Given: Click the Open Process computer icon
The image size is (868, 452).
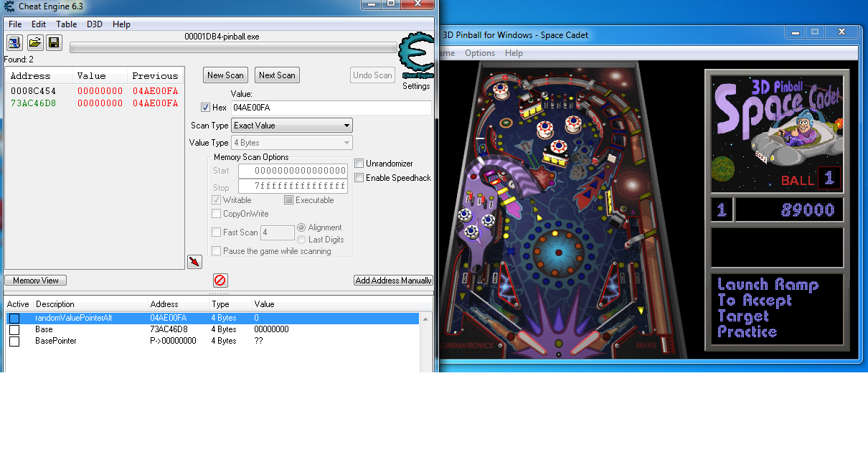Looking at the screenshot, I should click(14, 43).
